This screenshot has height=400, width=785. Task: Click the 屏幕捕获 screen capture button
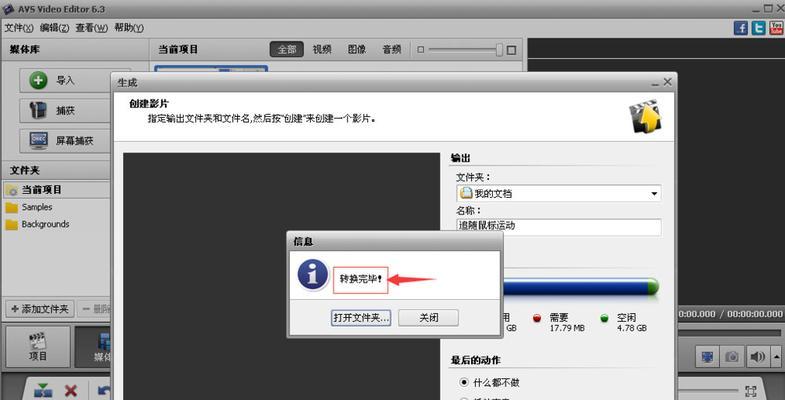click(65, 141)
